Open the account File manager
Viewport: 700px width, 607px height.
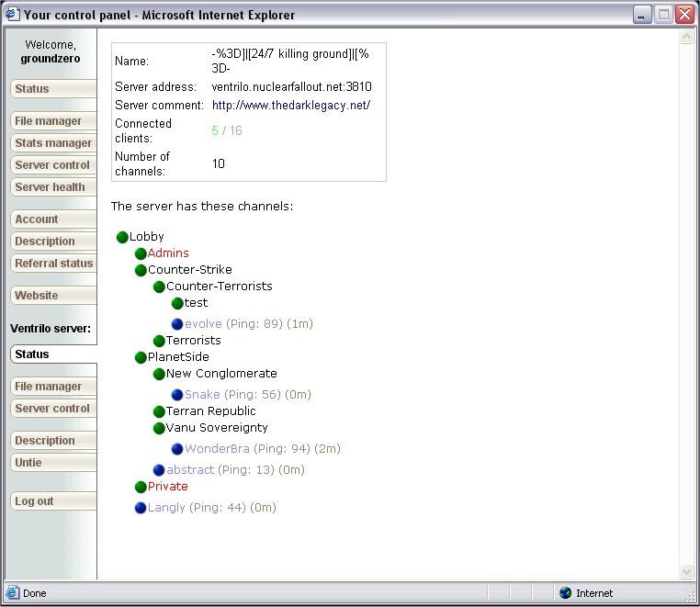click(53, 121)
